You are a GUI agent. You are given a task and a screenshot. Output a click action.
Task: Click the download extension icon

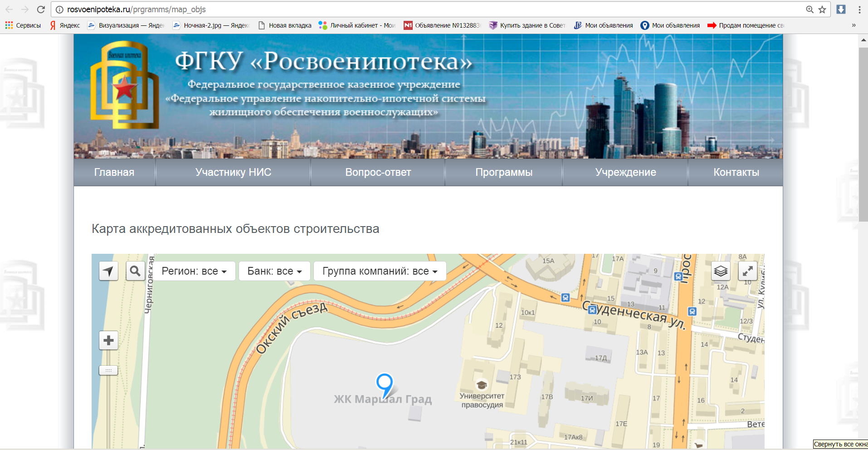[841, 10]
